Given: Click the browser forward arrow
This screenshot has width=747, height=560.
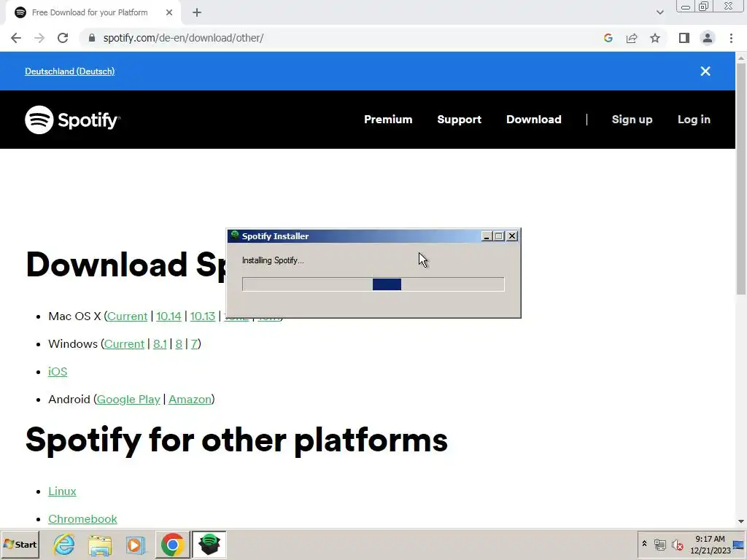Looking at the screenshot, I should pos(39,38).
